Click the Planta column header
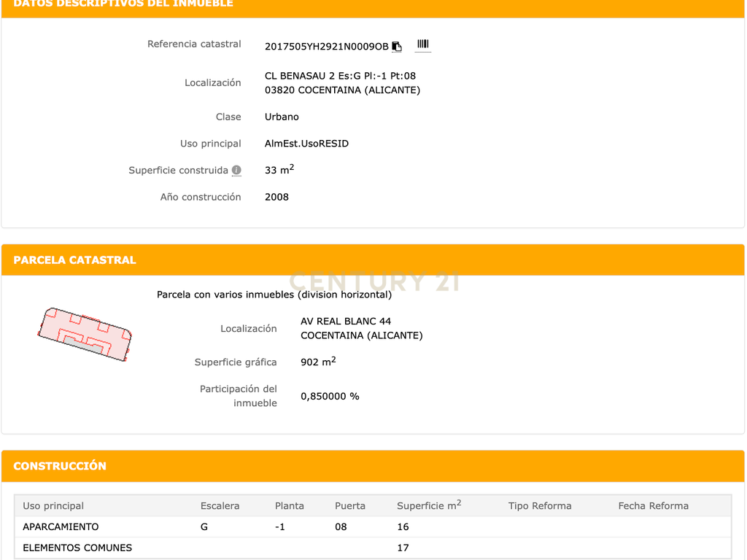Image resolution: width=747 pixels, height=560 pixels. [289, 506]
